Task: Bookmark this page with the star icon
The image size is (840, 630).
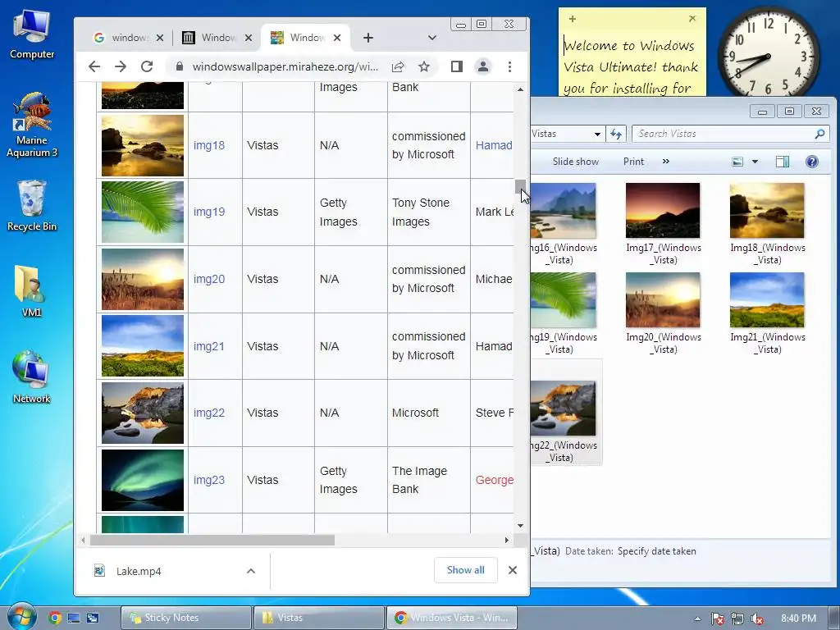Action: pos(424,66)
